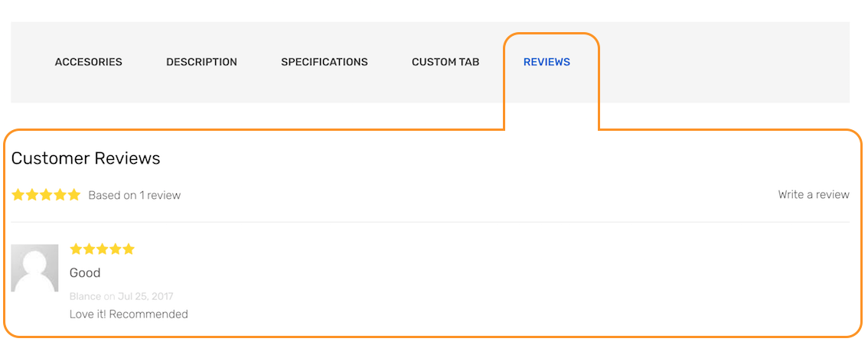The image size is (868, 345).
Task: Click the reviewer avatar placeholder image
Action: coord(35,269)
